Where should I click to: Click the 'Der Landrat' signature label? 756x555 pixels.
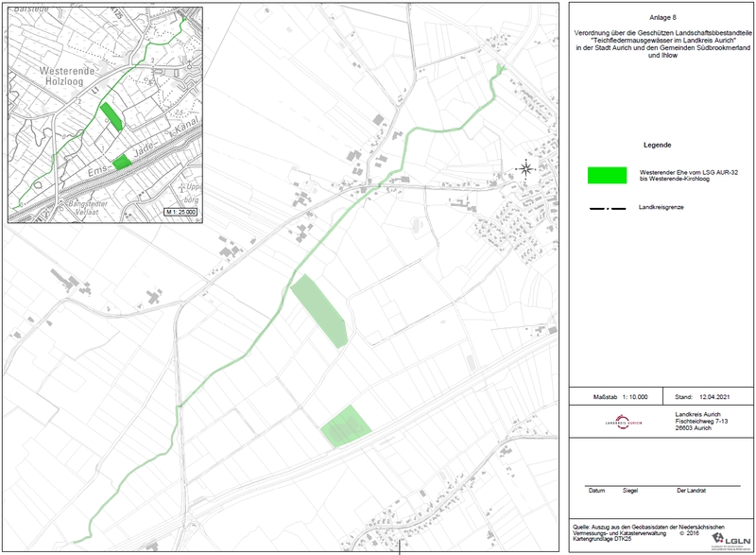pyautogui.click(x=693, y=491)
